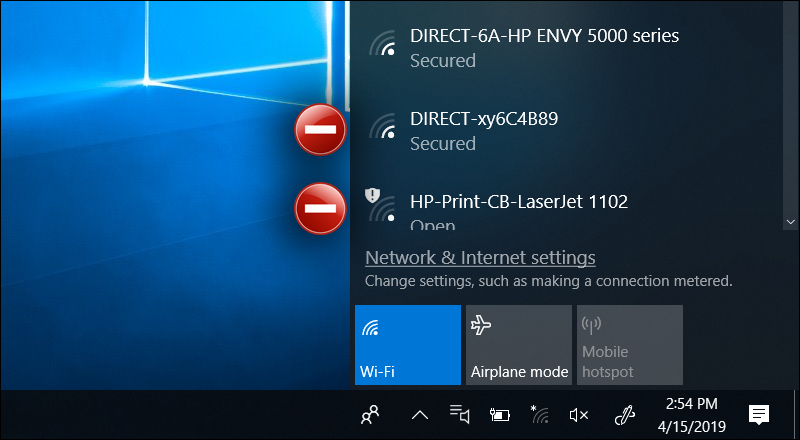
Task: Open the clock showing 2:54 PM
Action: point(691,415)
